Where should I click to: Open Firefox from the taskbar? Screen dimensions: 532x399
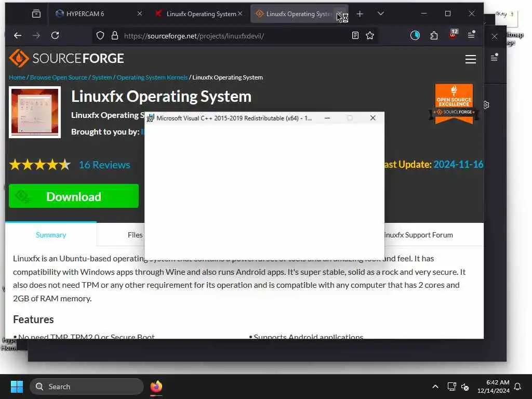[156, 387]
